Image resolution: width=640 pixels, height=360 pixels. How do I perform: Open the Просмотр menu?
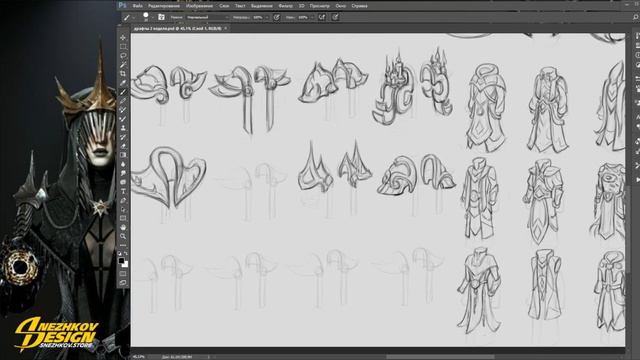[x=320, y=6]
